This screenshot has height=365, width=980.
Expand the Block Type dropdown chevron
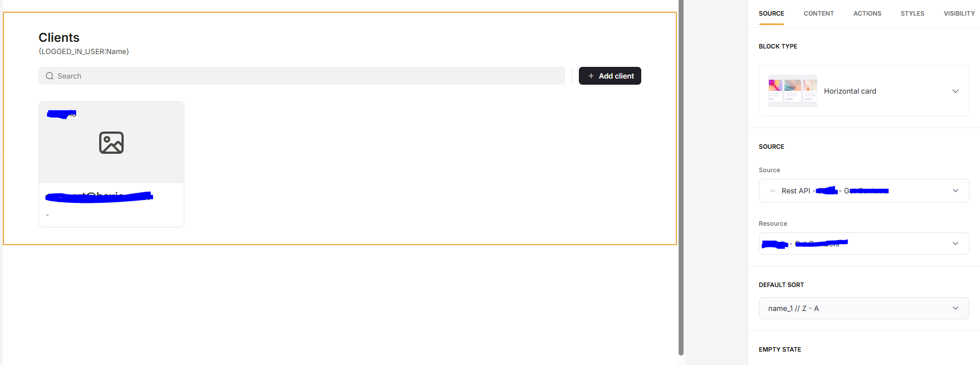(x=955, y=91)
